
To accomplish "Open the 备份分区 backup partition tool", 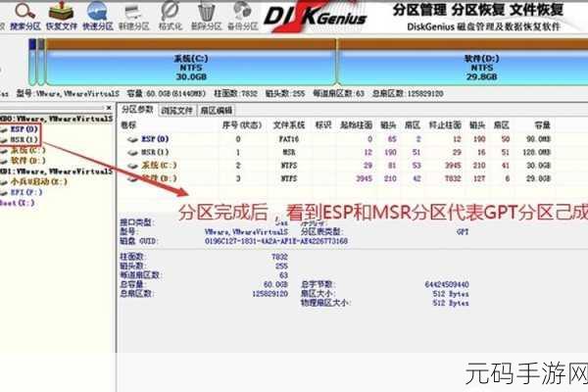I will click(243, 17).
